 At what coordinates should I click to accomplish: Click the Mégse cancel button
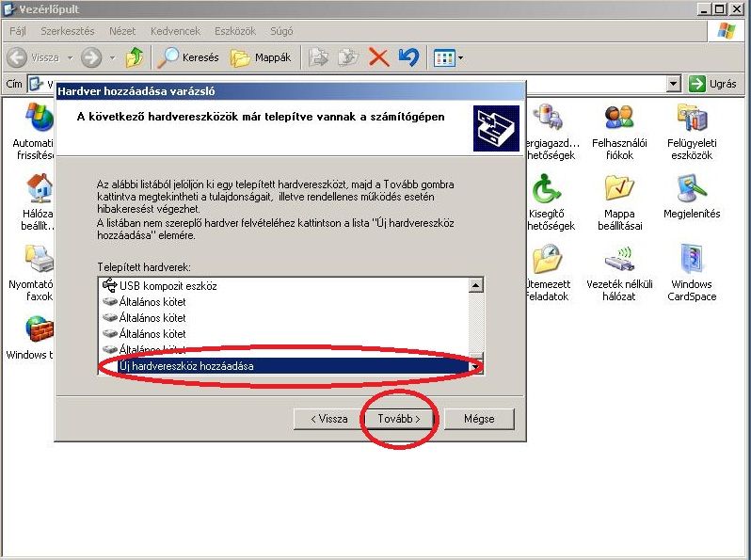click(x=479, y=419)
